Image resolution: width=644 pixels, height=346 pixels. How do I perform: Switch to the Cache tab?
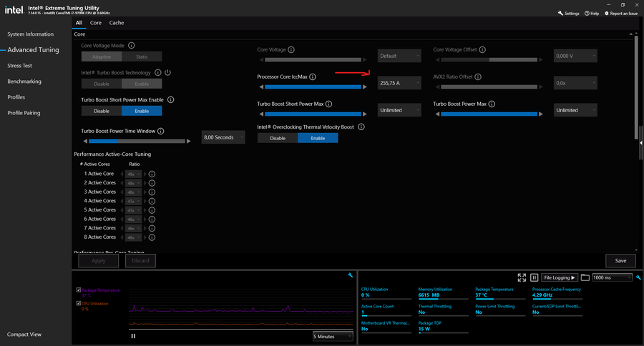tap(116, 23)
